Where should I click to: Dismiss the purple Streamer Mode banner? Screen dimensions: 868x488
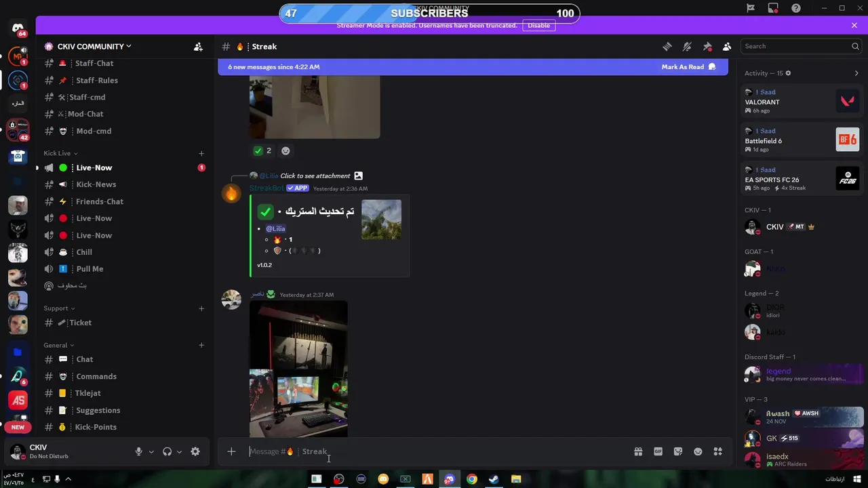854,25
